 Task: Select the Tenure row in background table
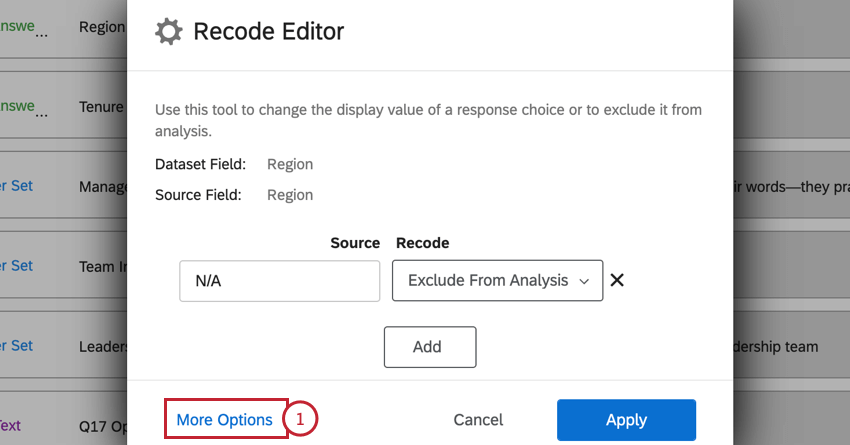[101, 107]
